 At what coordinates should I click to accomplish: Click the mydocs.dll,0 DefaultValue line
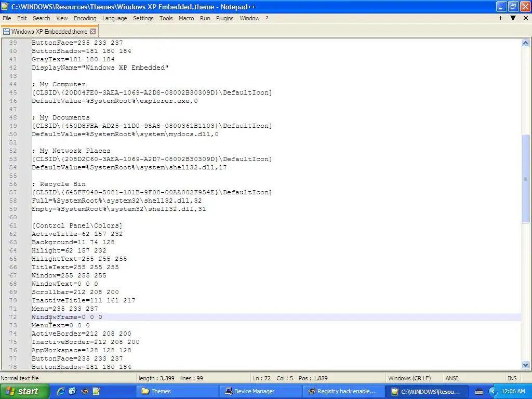point(125,134)
